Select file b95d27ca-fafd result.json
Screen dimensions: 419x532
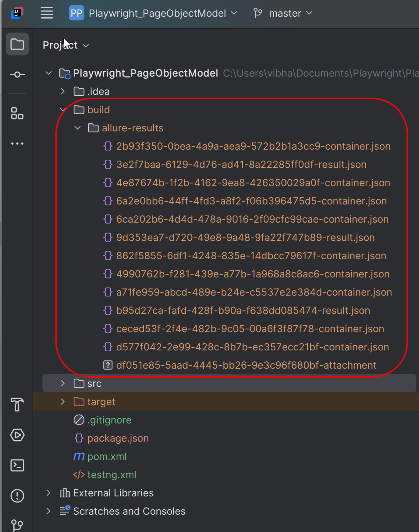[237, 310]
